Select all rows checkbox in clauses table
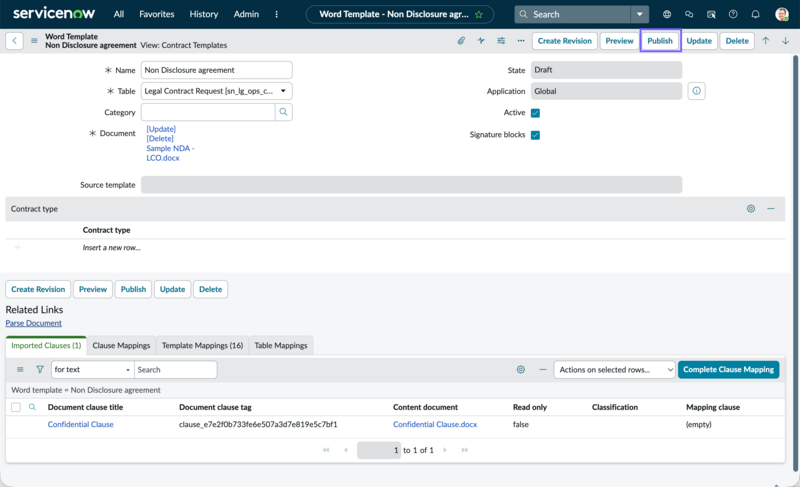The image size is (800, 487). coord(16,407)
